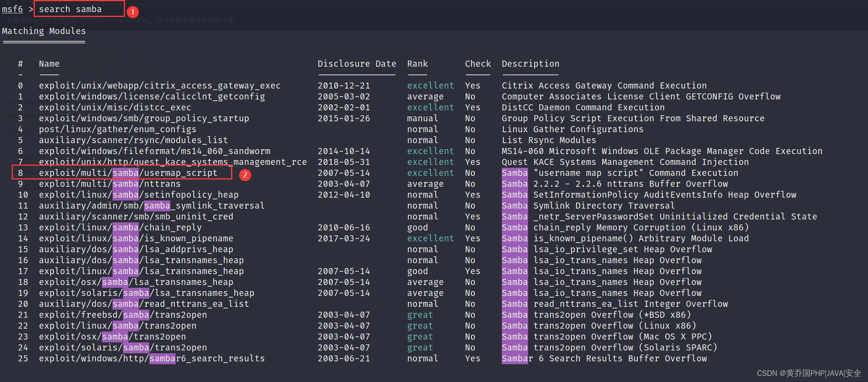
Task: Click disclosure date 2014-10-14
Action: pos(344,151)
